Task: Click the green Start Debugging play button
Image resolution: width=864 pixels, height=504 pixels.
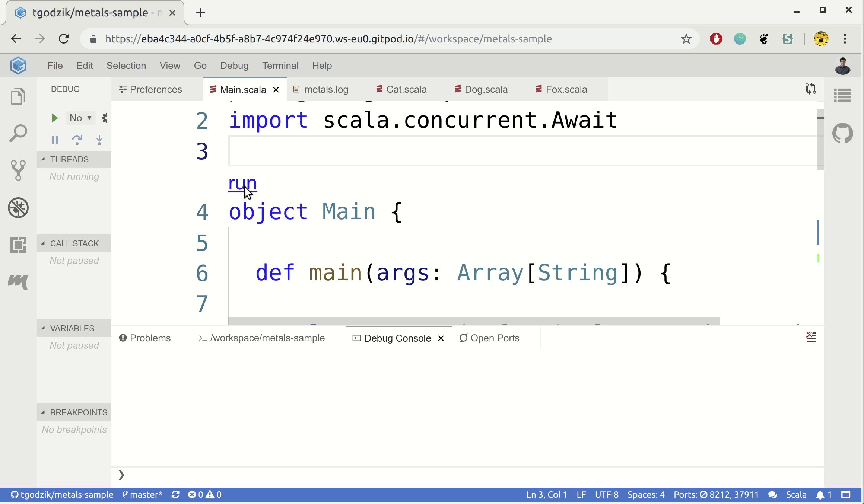Action: tap(54, 118)
